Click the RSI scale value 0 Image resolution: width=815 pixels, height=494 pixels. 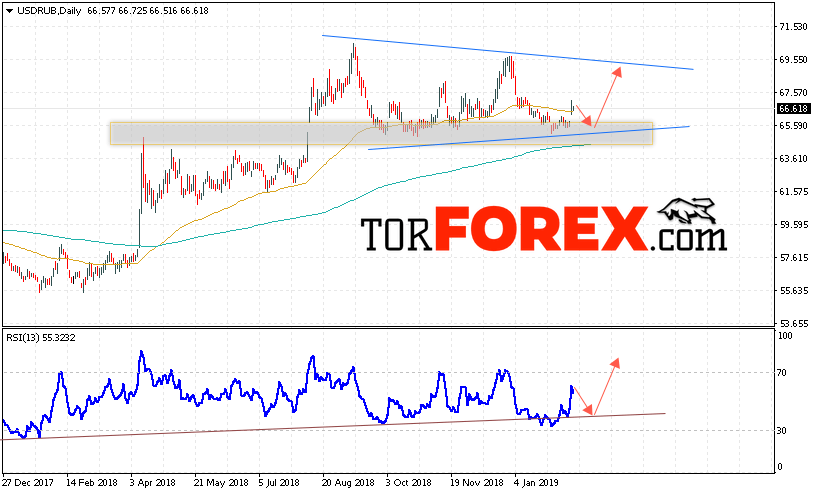pos(780,467)
